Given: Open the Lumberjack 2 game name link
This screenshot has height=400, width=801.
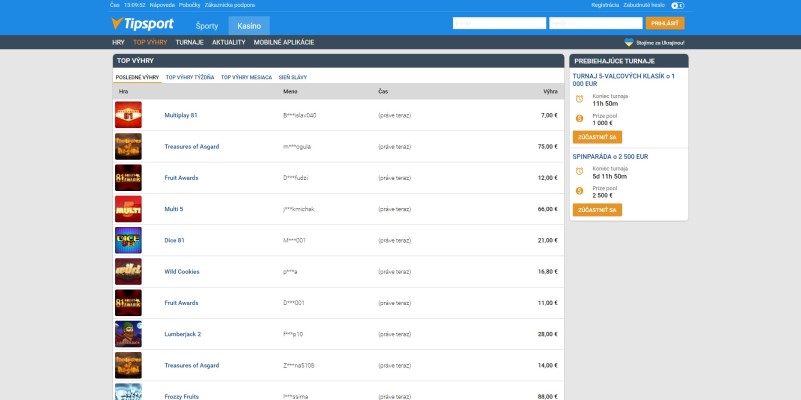Looking at the screenshot, I should coord(182,334).
